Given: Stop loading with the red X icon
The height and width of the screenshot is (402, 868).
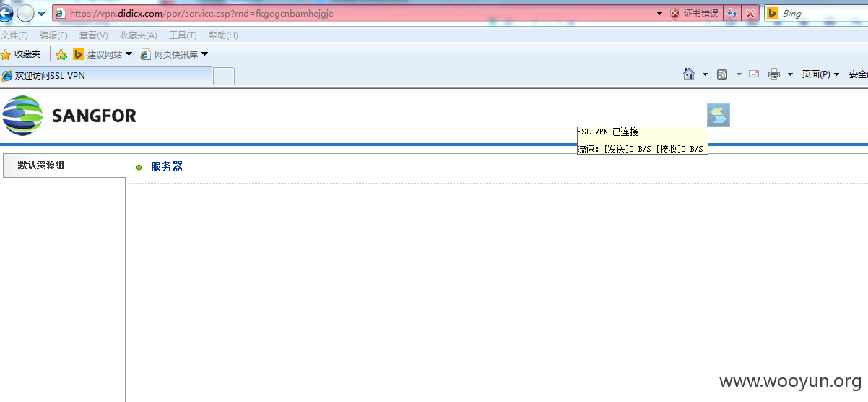Looking at the screenshot, I should coord(750,14).
